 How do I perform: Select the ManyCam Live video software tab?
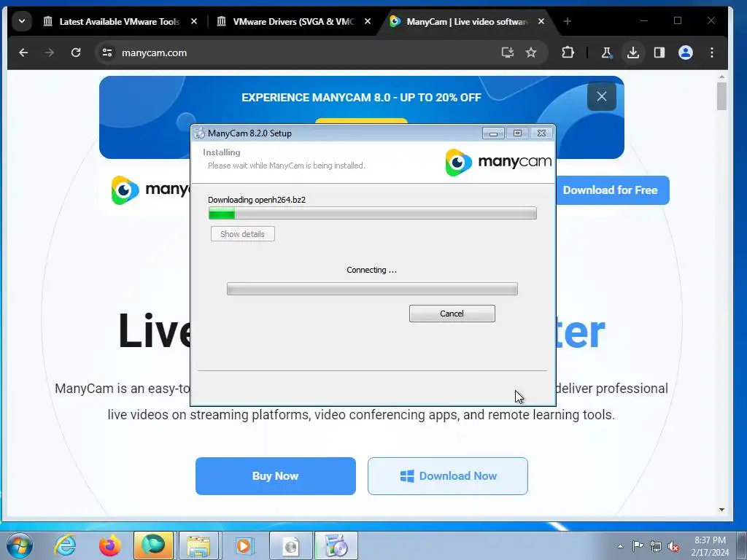tap(467, 21)
